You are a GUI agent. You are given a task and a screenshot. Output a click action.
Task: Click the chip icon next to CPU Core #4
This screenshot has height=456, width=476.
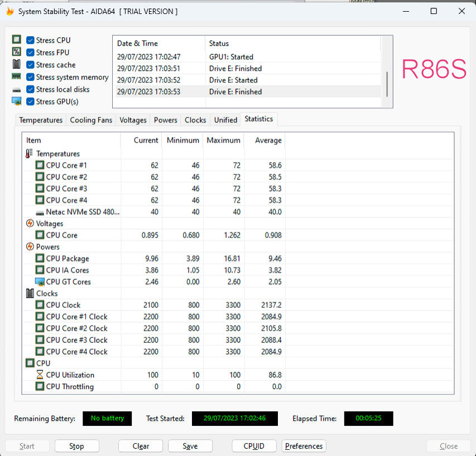pos(40,200)
